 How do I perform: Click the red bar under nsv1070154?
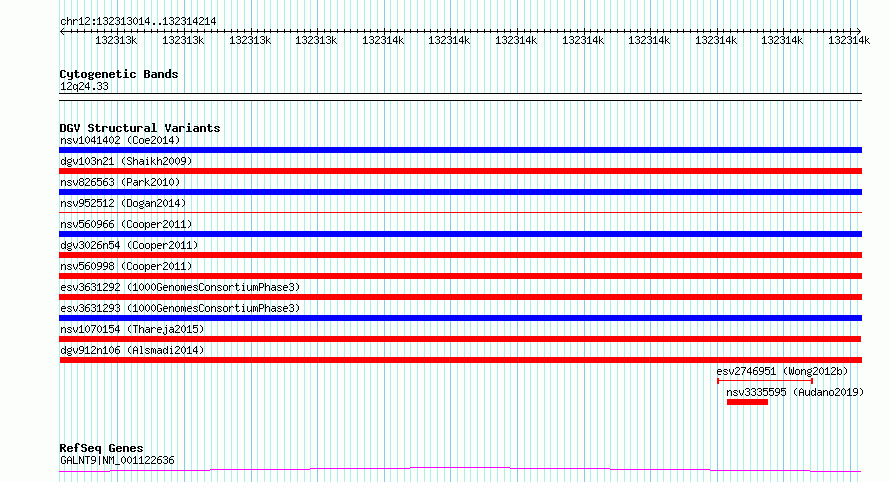[460, 339]
